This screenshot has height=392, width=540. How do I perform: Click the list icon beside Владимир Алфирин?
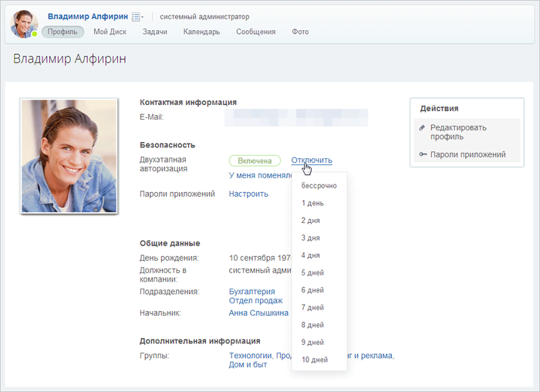click(x=136, y=16)
